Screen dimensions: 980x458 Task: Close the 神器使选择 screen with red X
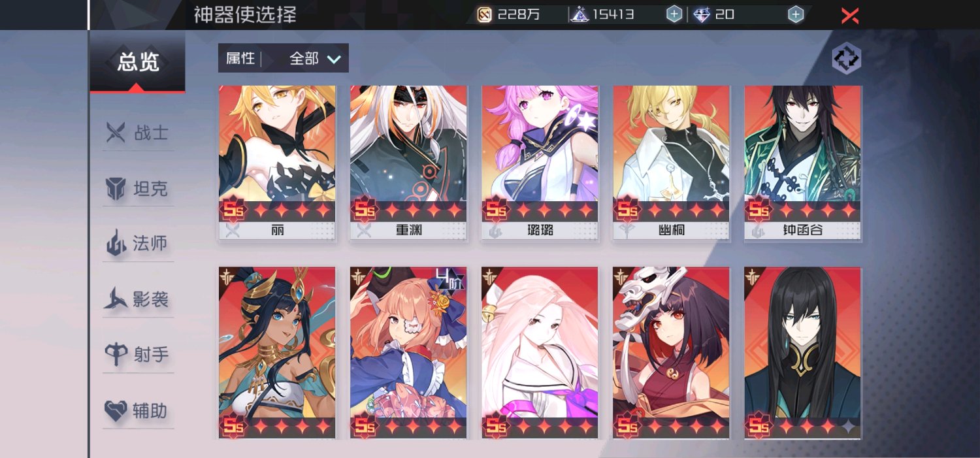click(x=849, y=16)
